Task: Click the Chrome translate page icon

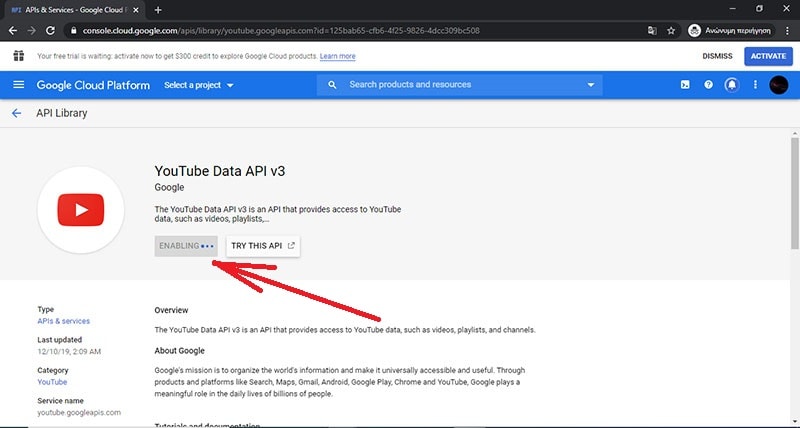Action: tap(652, 30)
